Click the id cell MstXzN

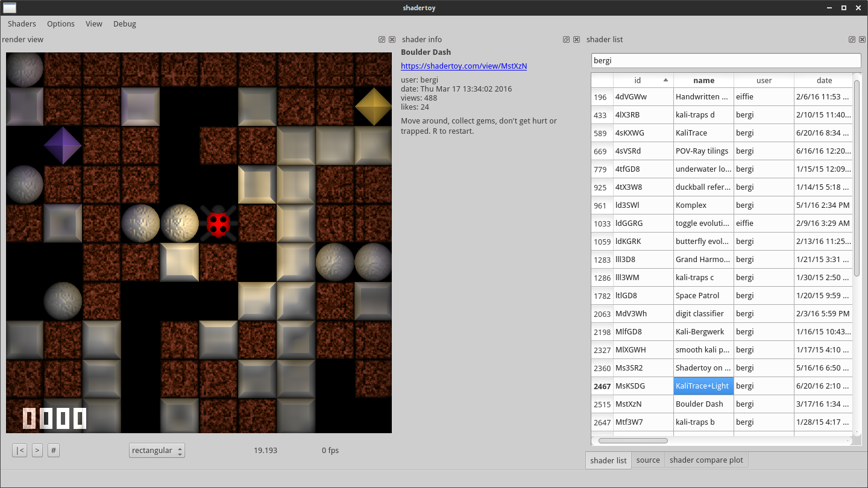pos(643,404)
